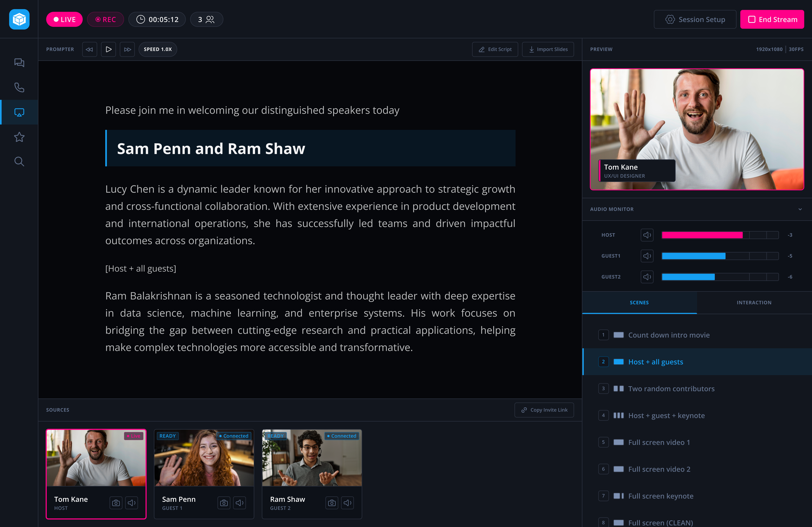The width and height of the screenshot is (812, 527).
Task: Select Tom Kane source thumbnail
Action: coord(96,458)
